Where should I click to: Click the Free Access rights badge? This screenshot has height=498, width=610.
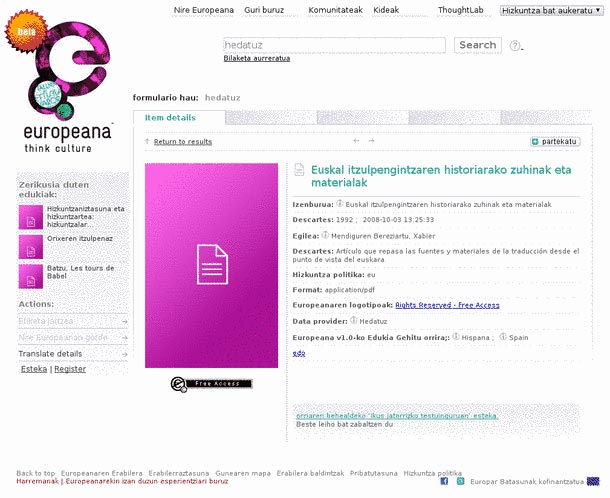coord(211,384)
